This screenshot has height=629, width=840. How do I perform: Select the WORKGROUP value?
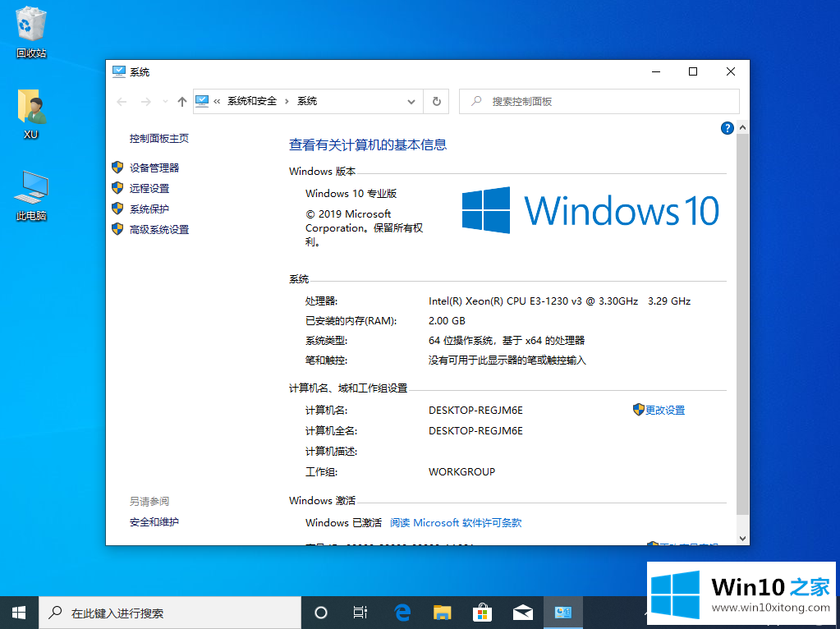[461, 472]
